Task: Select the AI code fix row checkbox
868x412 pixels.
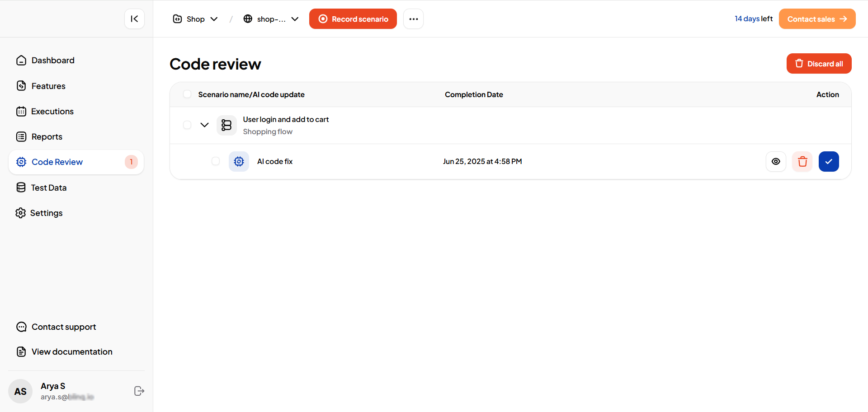Action: [216, 161]
